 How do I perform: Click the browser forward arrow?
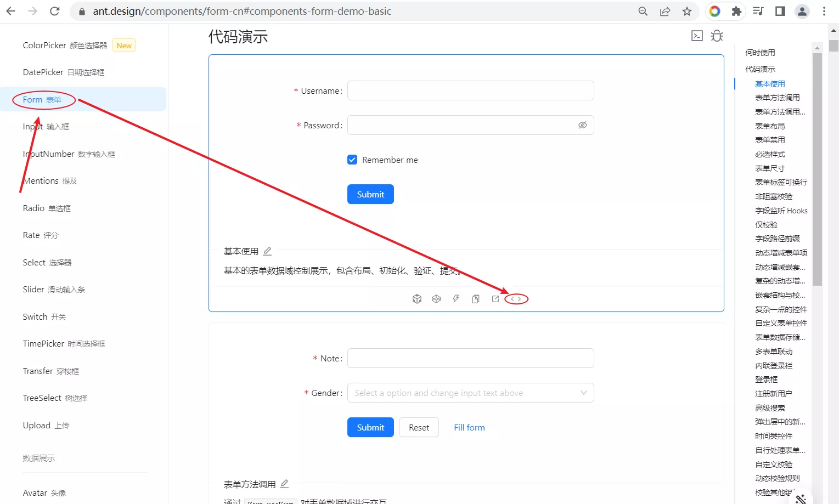click(x=33, y=11)
